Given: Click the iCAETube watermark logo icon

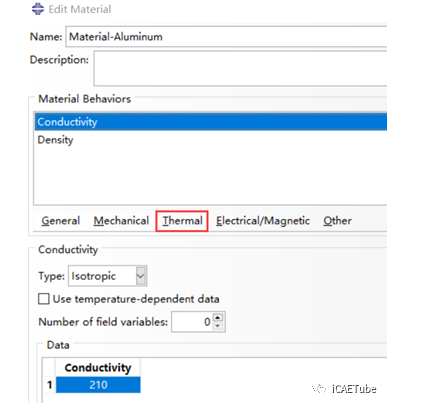Looking at the screenshot, I should pyautogui.click(x=319, y=389).
